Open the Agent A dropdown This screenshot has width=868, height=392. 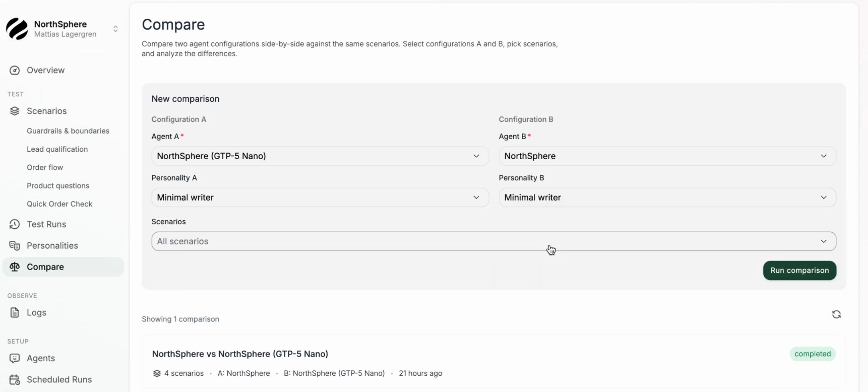[319, 156]
